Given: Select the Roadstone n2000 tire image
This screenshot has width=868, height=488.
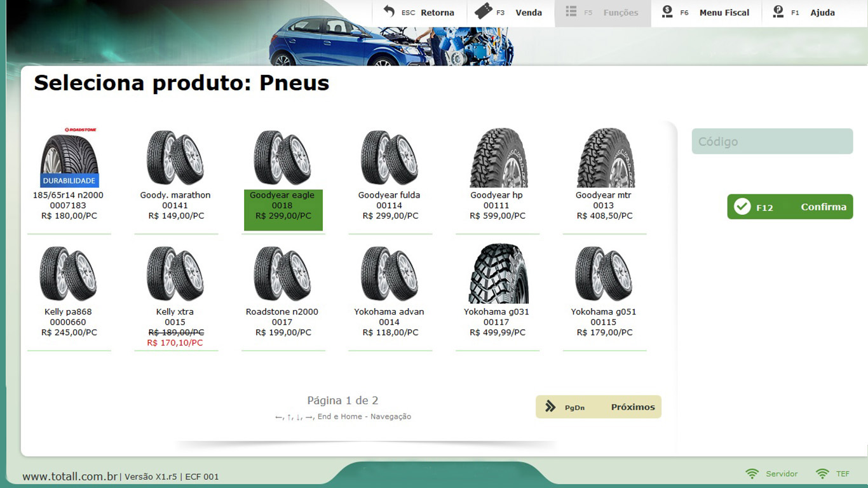Looking at the screenshot, I should coord(282,274).
